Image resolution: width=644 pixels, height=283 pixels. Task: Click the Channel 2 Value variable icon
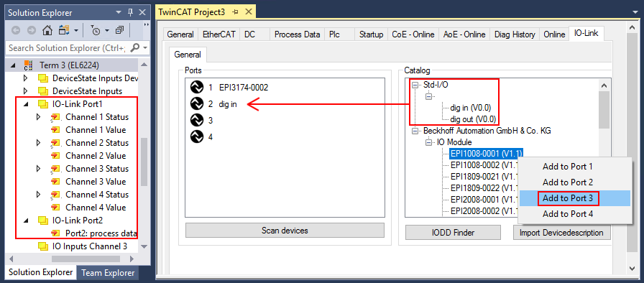55,156
